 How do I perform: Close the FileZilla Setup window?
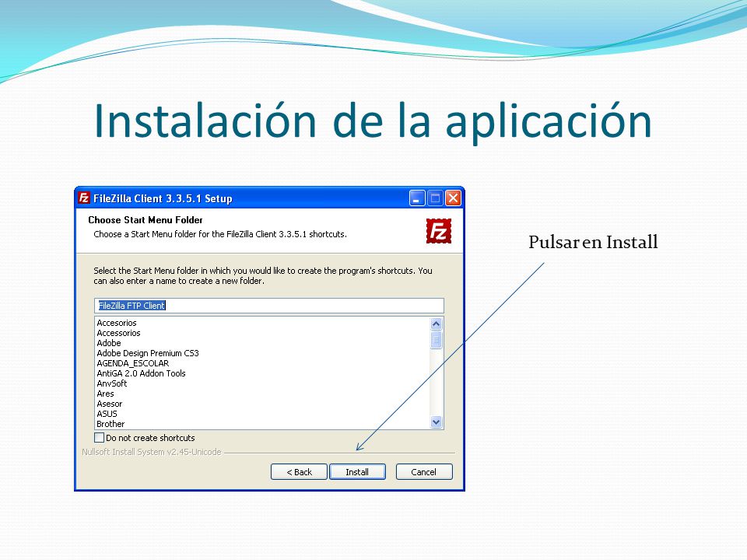pos(453,198)
